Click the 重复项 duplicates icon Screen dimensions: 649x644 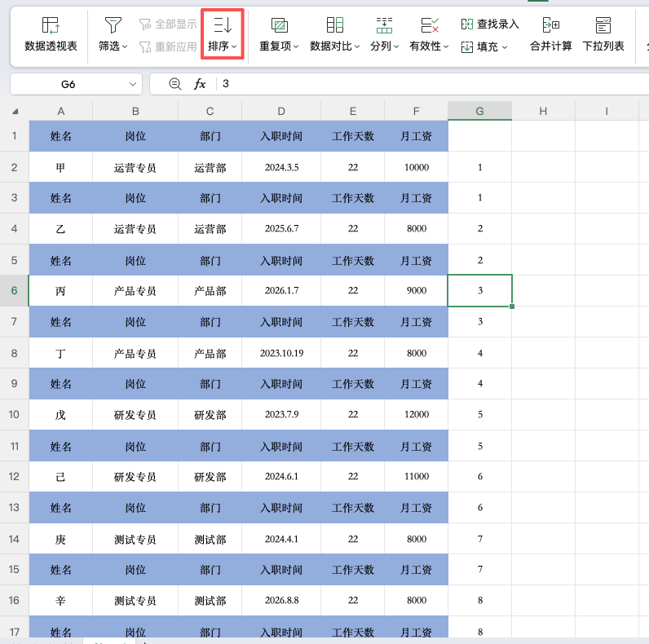pos(279,24)
